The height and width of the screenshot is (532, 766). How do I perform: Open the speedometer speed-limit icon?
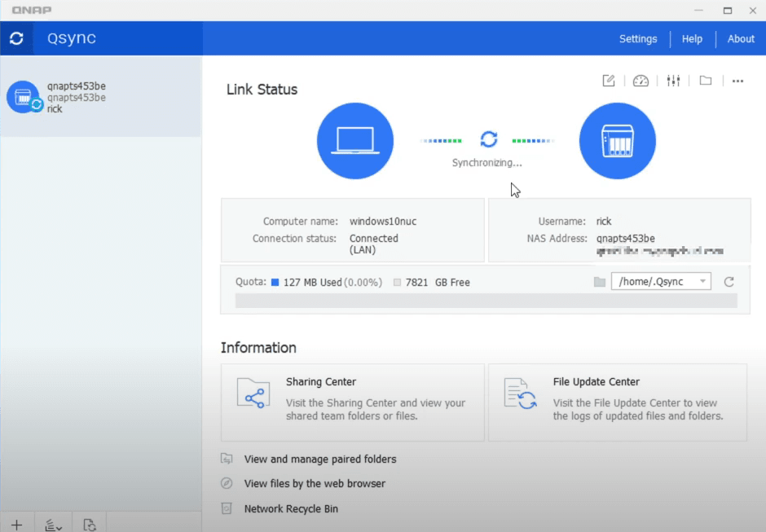641,81
